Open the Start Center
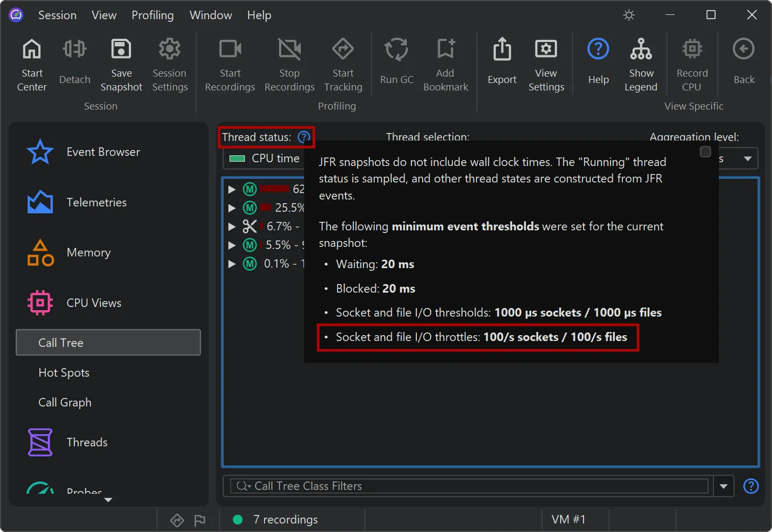The image size is (772, 532). [x=31, y=63]
